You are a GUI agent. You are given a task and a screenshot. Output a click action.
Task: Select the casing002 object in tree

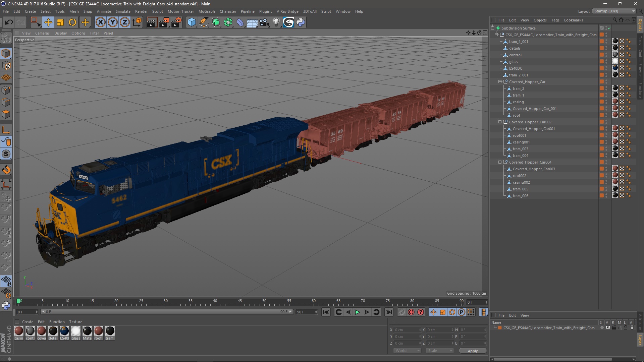(521, 182)
